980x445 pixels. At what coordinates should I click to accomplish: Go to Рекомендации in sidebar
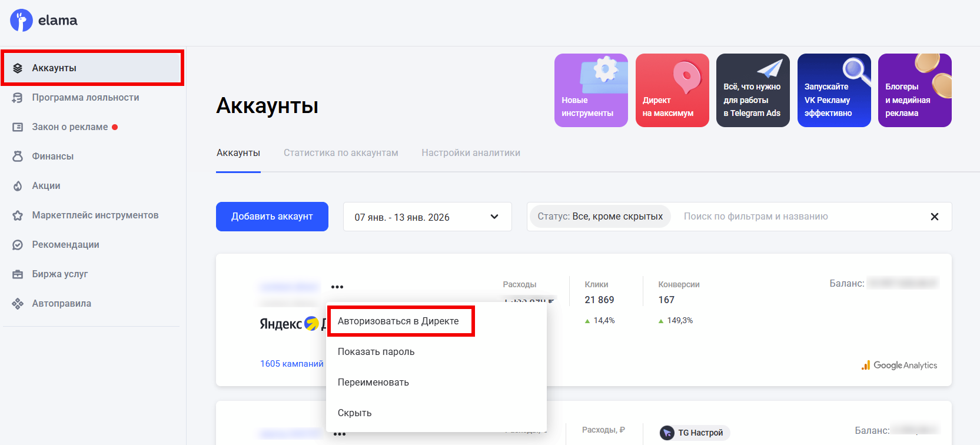click(65, 245)
